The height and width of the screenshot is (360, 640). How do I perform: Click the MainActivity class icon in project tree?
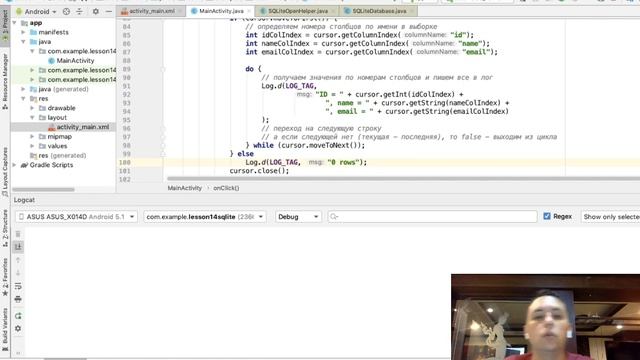point(51,60)
